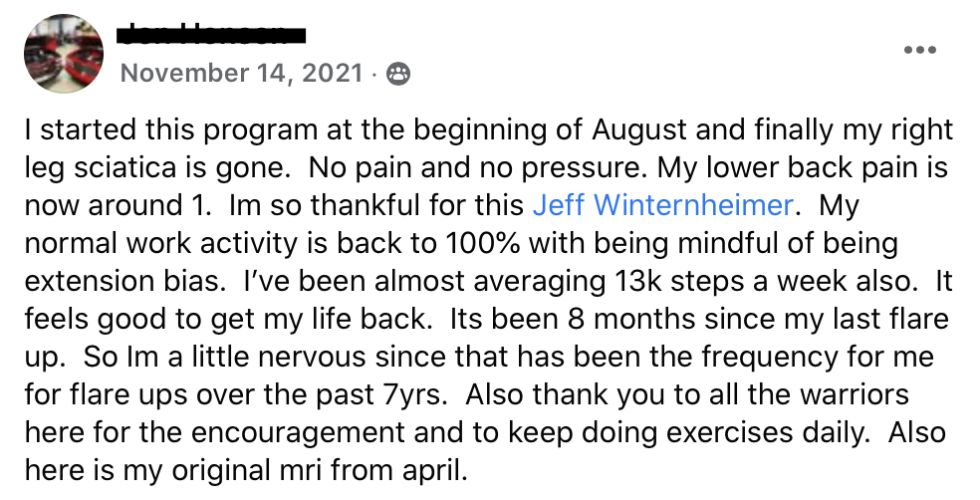Follow the Jeff Winternheimer tagged profile link
980x500 pixels.
(662, 205)
